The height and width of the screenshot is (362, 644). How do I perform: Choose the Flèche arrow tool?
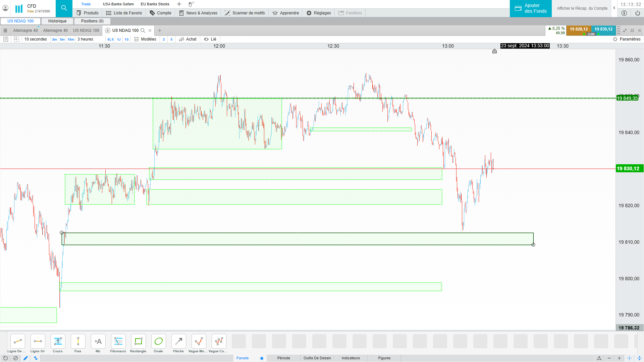click(x=178, y=342)
